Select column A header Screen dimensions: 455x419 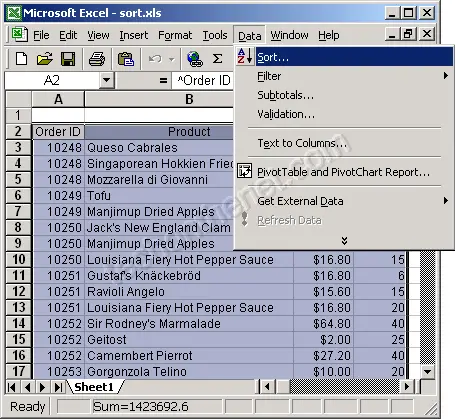point(58,99)
